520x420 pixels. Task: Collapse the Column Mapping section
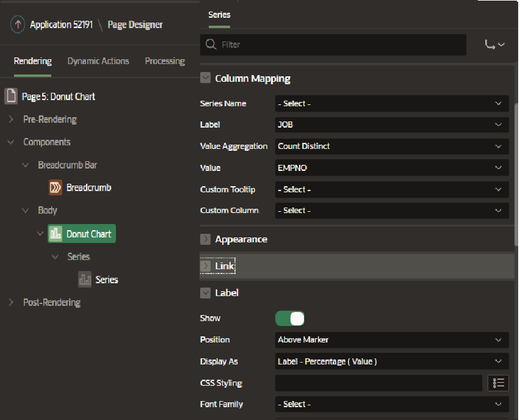tap(206, 78)
